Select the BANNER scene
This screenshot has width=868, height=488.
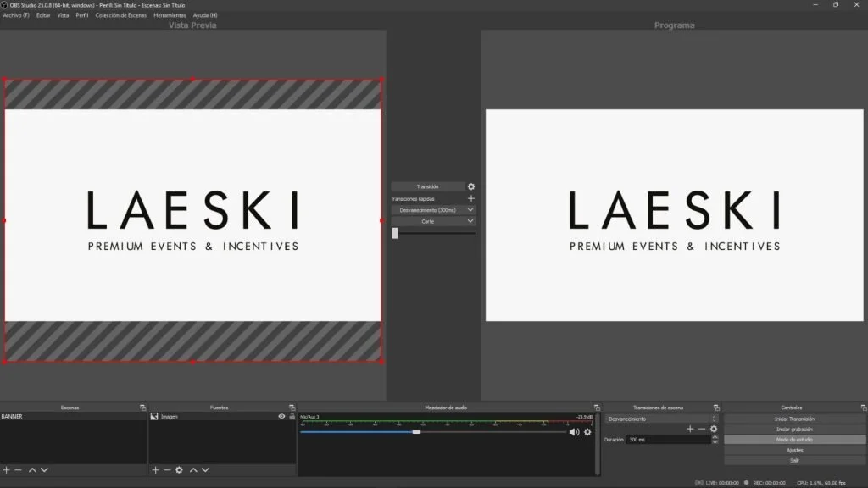point(73,416)
